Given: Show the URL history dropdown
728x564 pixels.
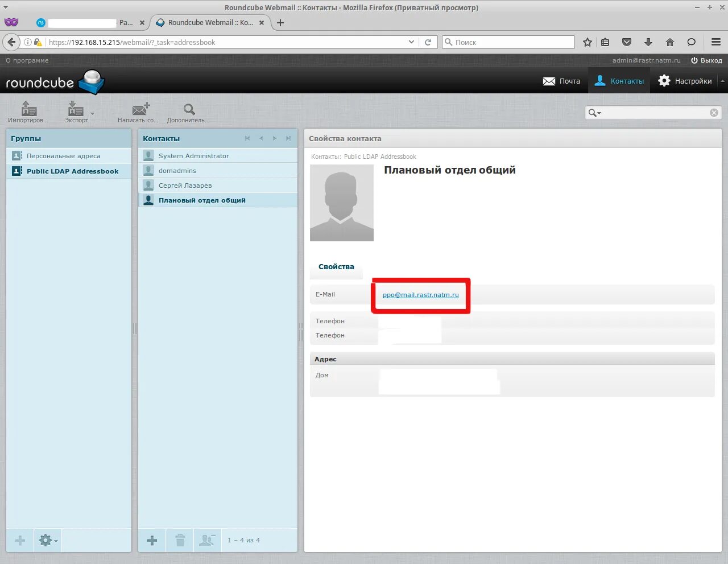Looking at the screenshot, I should [411, 42].
